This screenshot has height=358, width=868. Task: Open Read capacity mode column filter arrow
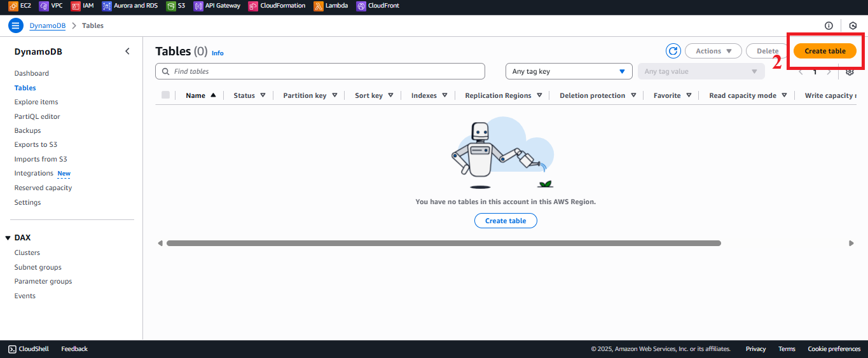[x=785, y=95]
